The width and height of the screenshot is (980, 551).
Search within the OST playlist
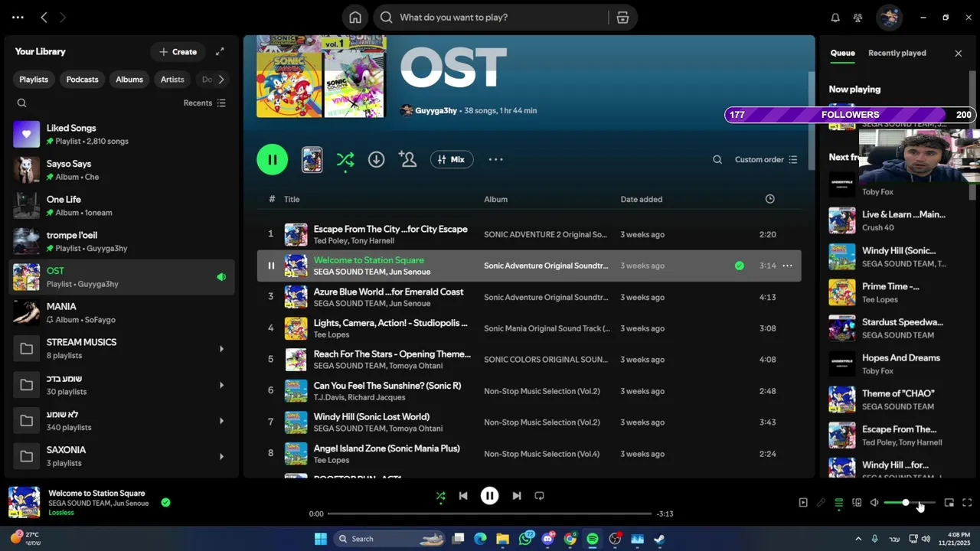click(717, 160)
